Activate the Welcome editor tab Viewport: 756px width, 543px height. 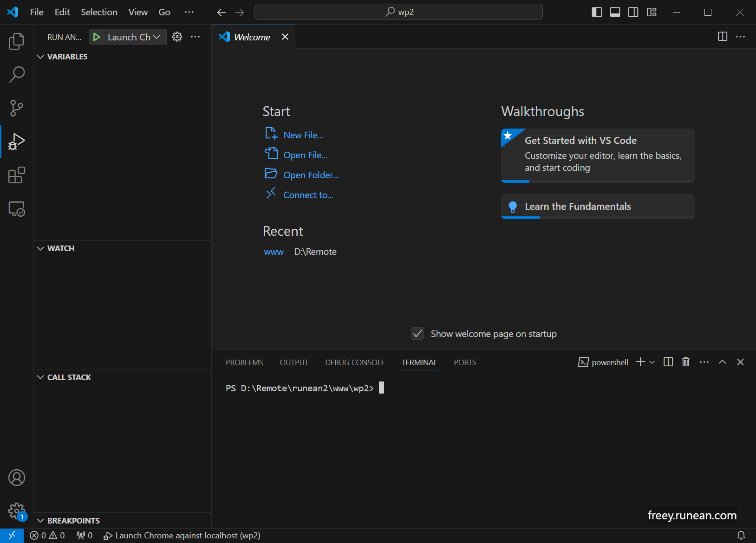point(252,37)
